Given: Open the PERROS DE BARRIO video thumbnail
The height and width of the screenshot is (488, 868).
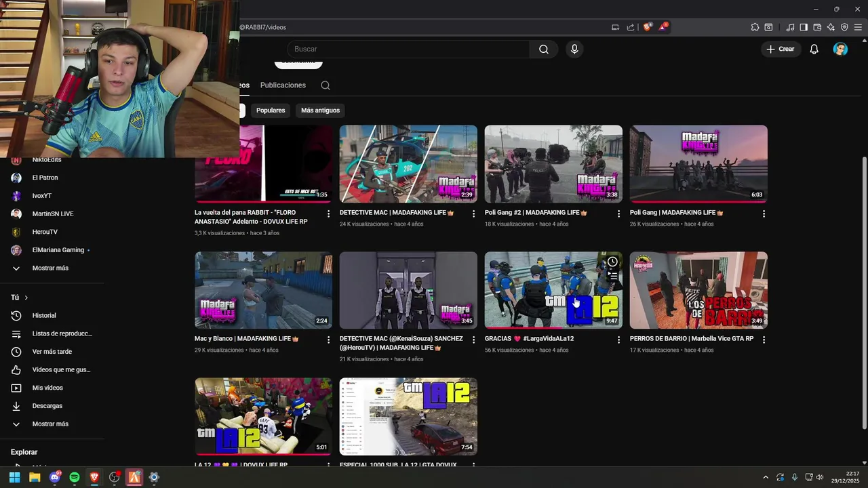Looking at the screenshot, I should pyautogui.click(x=698, y=290).
